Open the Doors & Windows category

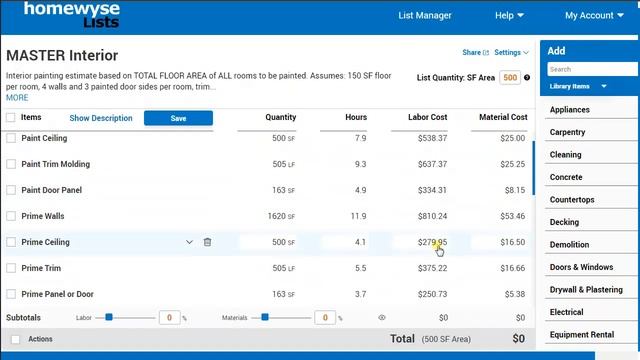click(x=581, y=267)
